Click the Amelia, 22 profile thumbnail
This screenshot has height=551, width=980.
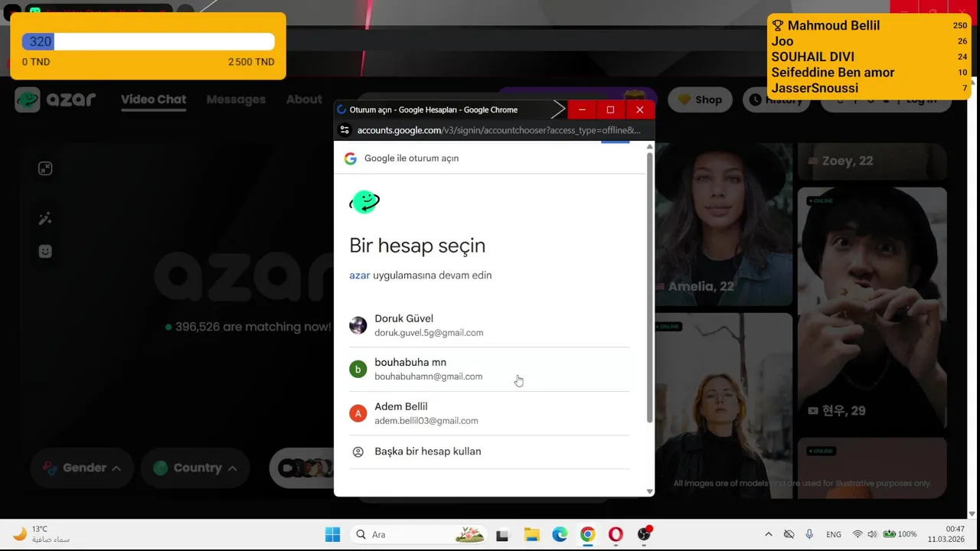(x=724, y=223)
